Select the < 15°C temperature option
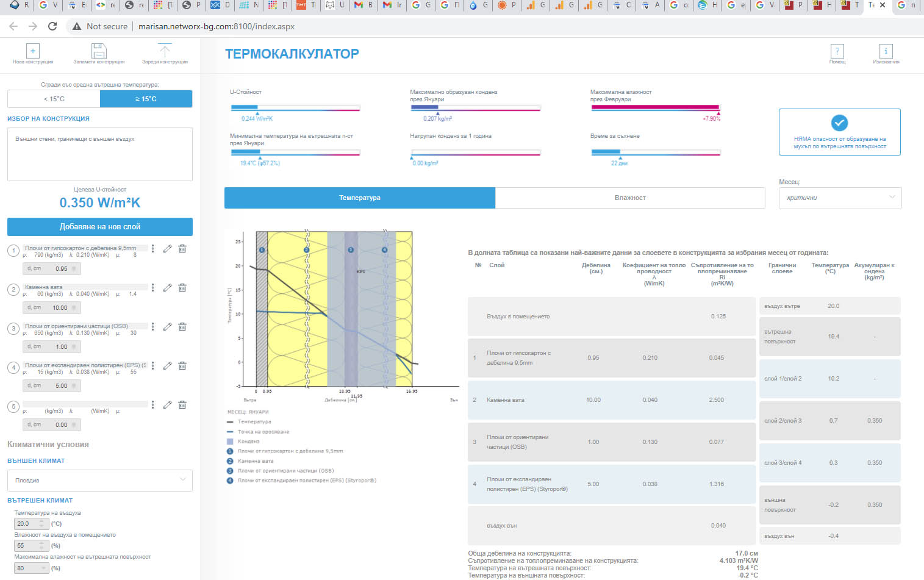This screenshot has width=924, height=580. pos(54,99)
